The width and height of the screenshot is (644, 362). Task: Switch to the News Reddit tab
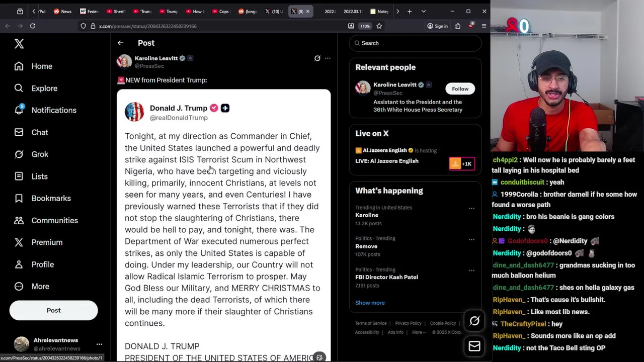click(63, 11)
